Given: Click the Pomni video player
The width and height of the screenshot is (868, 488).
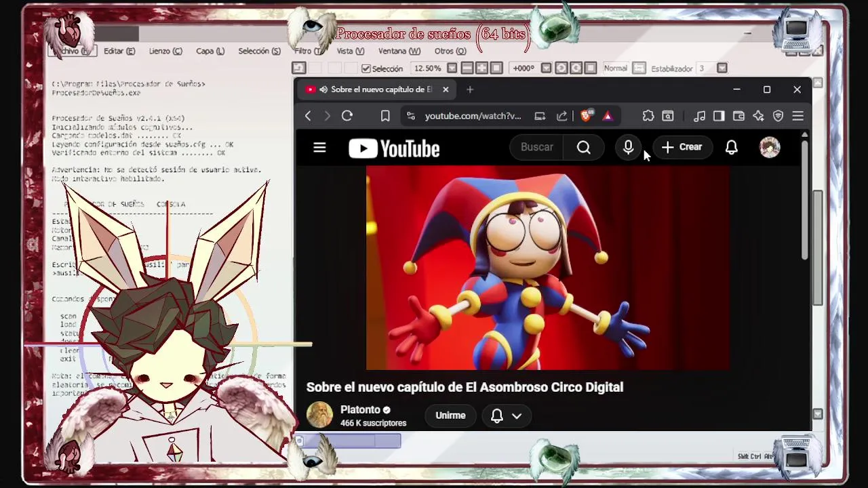Looking at the screenshot, I should coord(548,268).
